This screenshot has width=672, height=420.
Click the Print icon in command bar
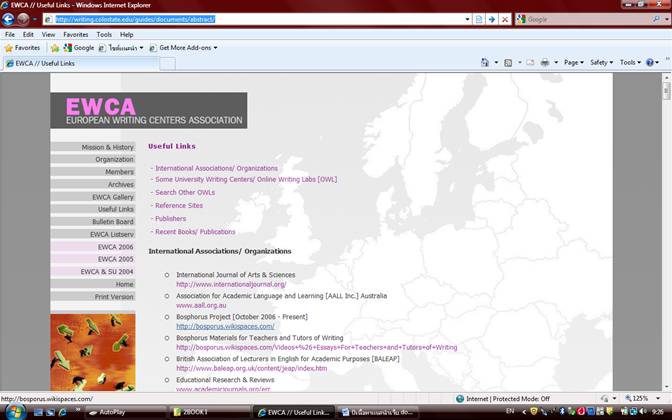(545, 63)
